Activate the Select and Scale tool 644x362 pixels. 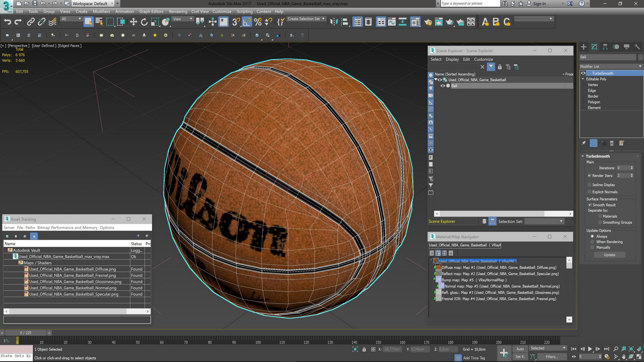(x=155, y=22)
